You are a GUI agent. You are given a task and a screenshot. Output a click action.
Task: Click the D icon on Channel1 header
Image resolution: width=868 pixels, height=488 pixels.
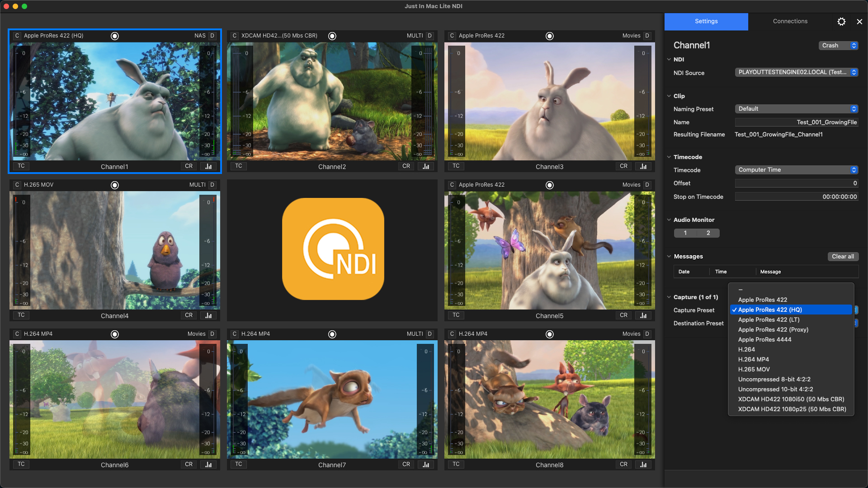212,36
